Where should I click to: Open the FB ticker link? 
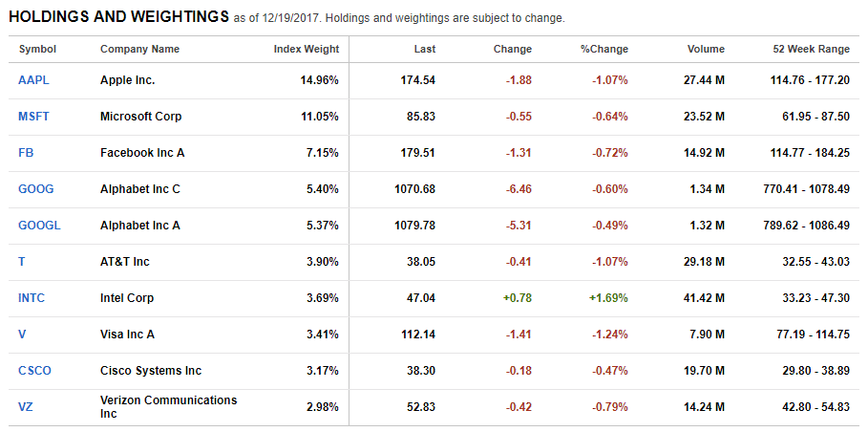pos(26,153)
